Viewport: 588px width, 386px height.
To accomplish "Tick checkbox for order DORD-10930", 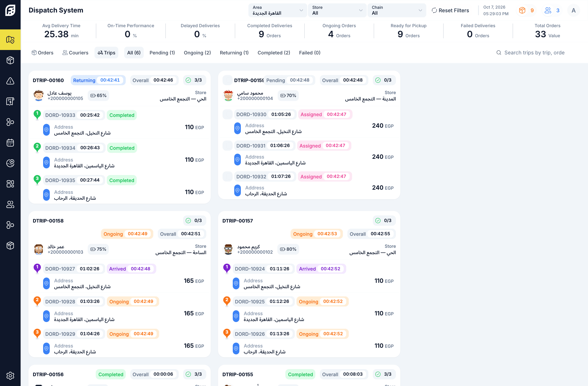I will pos(227,114).
